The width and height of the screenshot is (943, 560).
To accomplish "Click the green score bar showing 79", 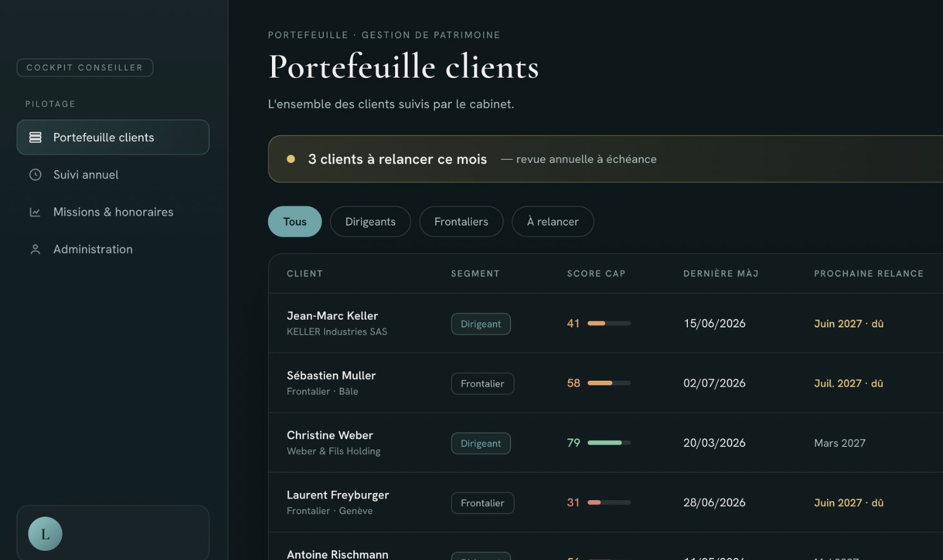I will coord(609,443).
